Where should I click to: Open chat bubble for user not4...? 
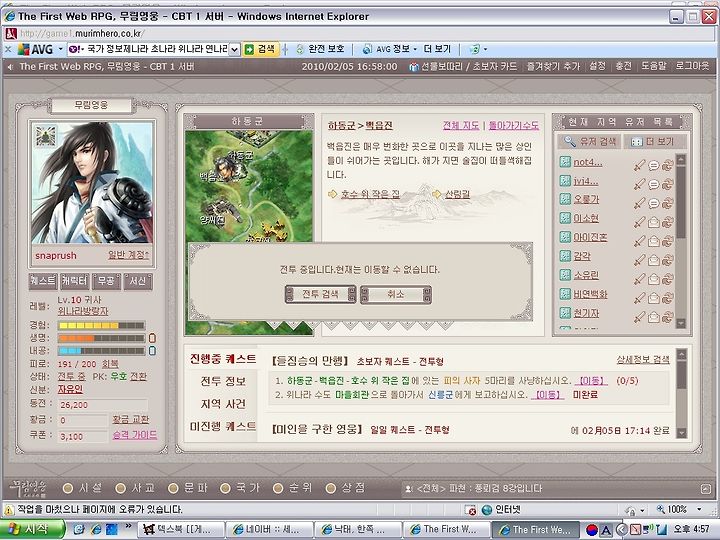pyautogui.click(x=654, y=165)
